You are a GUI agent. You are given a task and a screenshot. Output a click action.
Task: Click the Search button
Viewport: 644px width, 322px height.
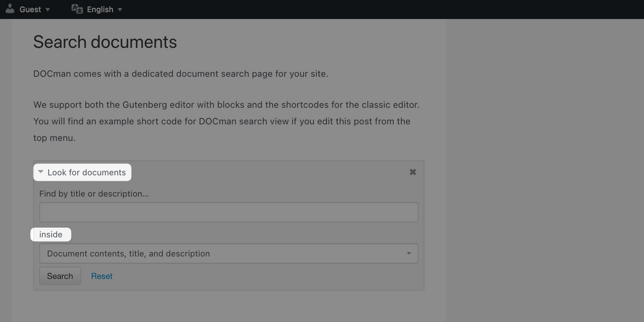[60, 276]
